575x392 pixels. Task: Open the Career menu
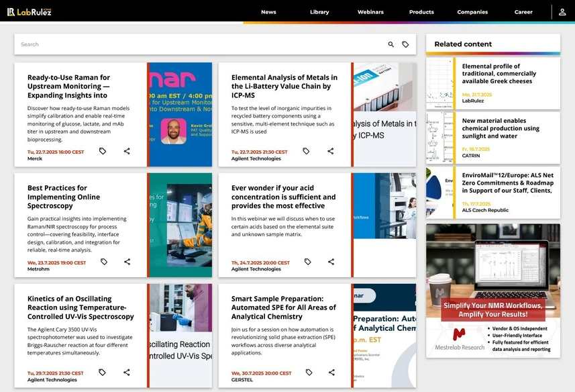click(523, 12)
